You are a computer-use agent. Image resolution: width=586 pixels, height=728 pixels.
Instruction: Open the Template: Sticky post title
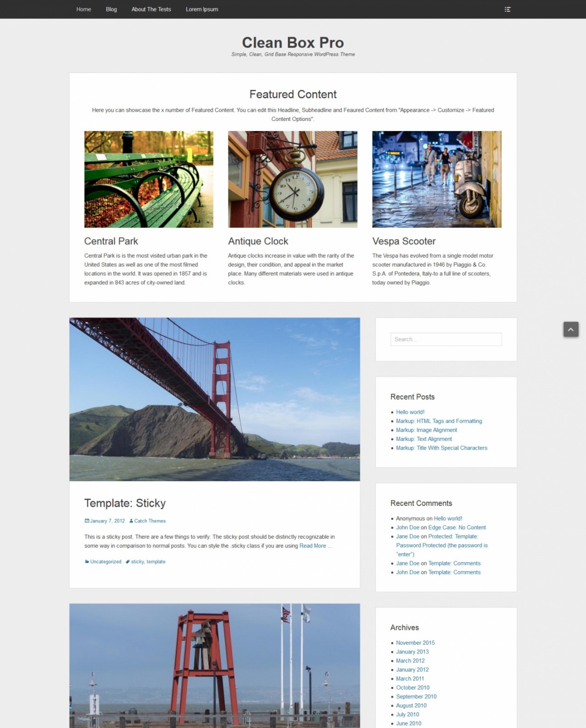[125, 503]
